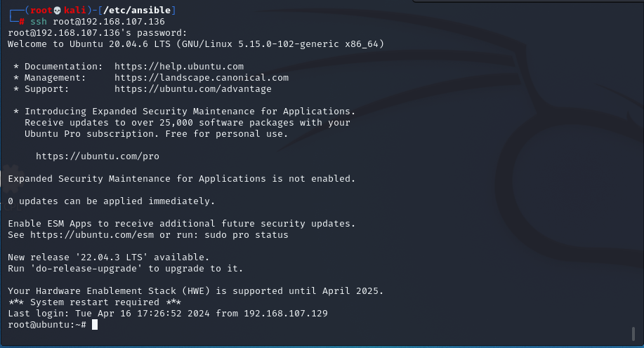Click the skull icon in the Kali prompt

point(58,11)
